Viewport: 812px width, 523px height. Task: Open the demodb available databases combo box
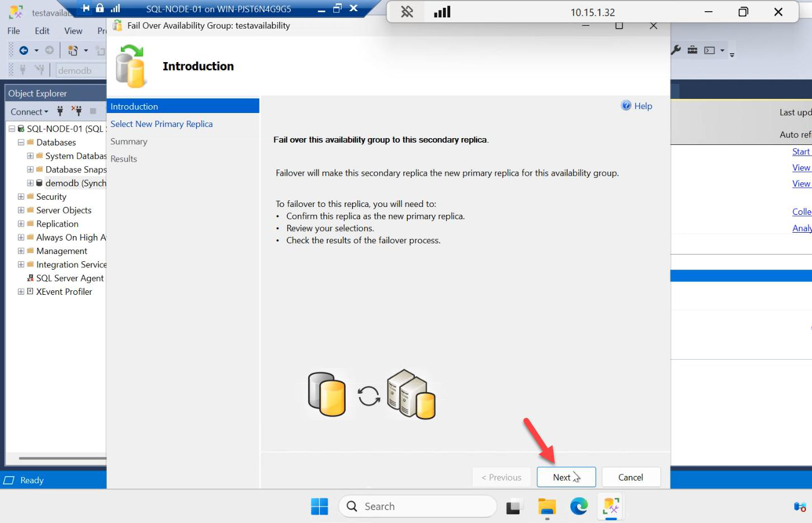tap(81, 70)
